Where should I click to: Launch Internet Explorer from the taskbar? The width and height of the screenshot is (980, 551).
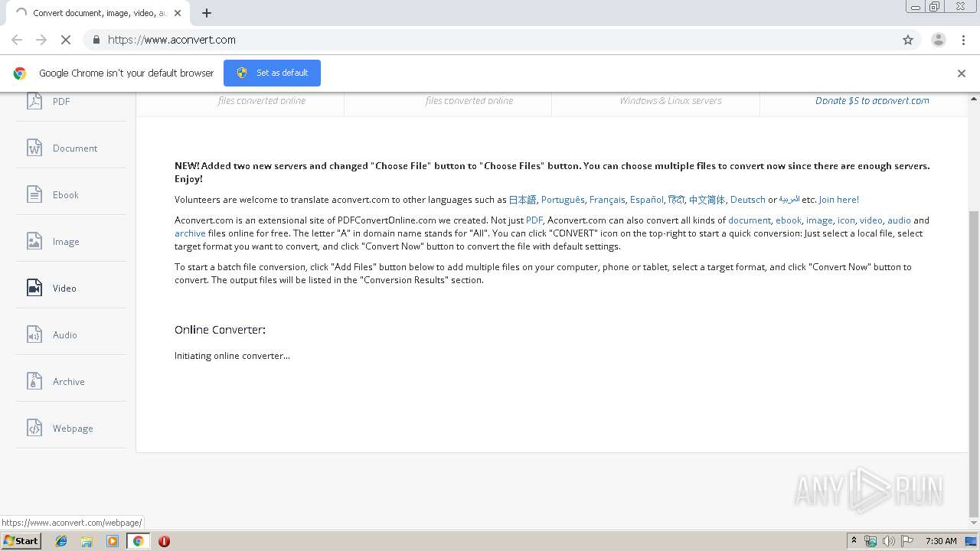point(61,541)
